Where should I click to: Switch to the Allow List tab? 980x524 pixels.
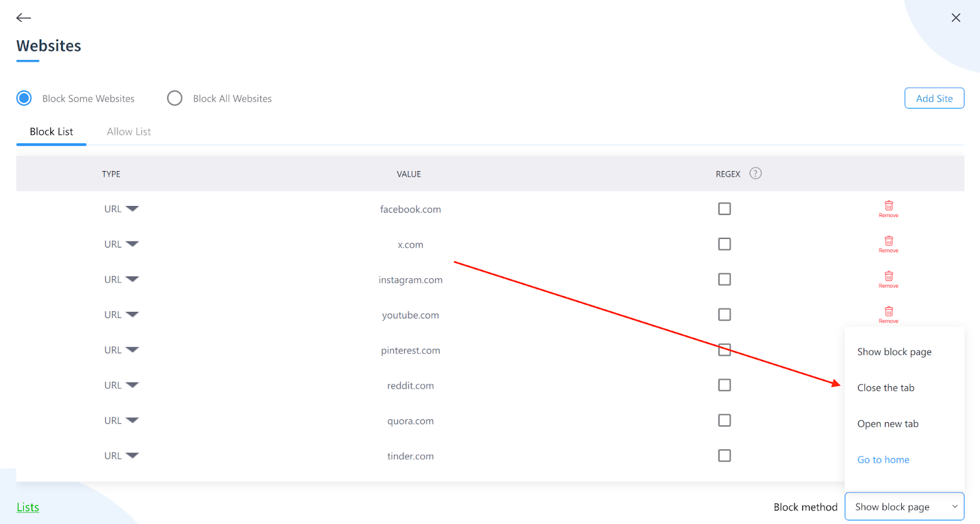point(129,132)
